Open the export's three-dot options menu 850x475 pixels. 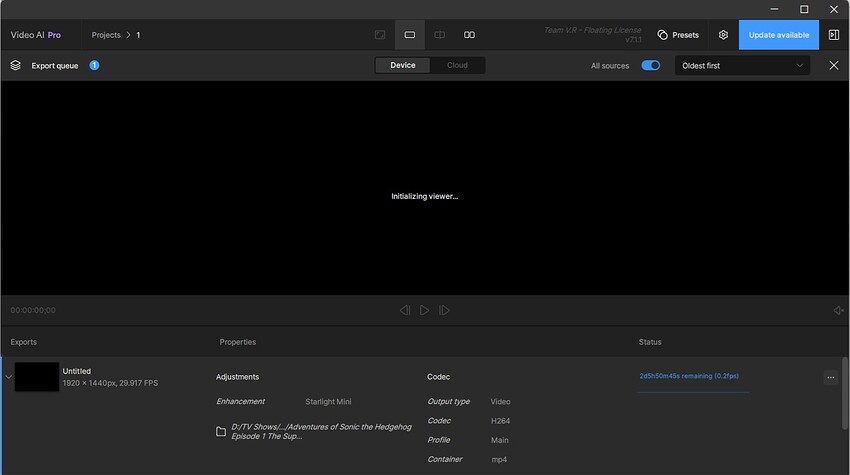click(x=830, y=377)
